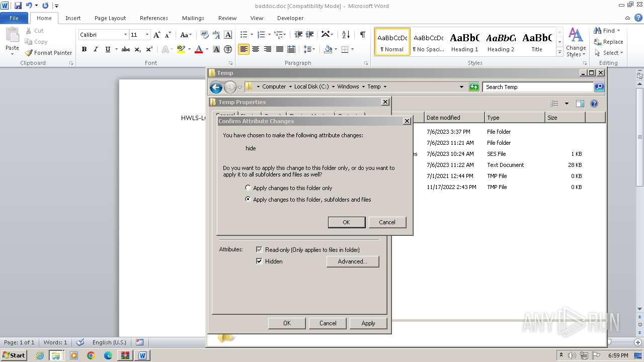Click Shrink Font icon
Screen dimensions: 644x362
[168, 35]
